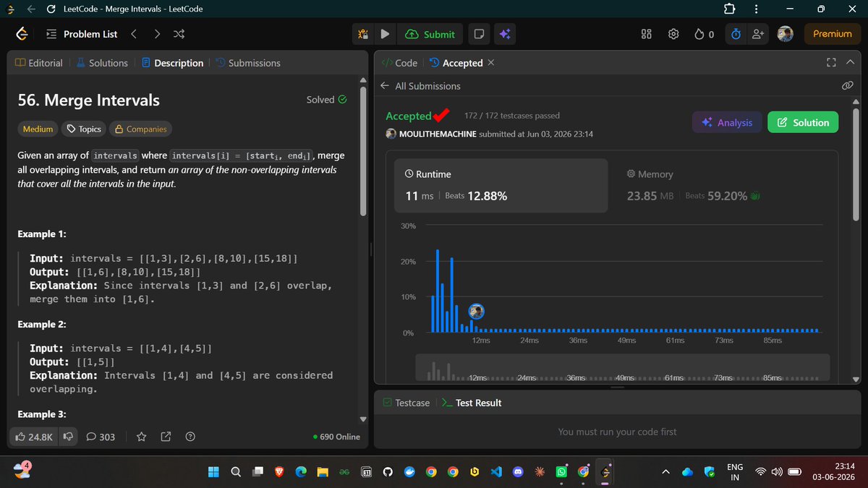Collapse the code panel chevron

850,63
